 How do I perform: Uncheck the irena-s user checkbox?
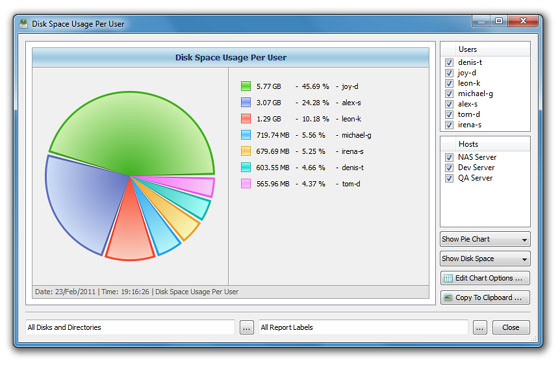[449, 125]
